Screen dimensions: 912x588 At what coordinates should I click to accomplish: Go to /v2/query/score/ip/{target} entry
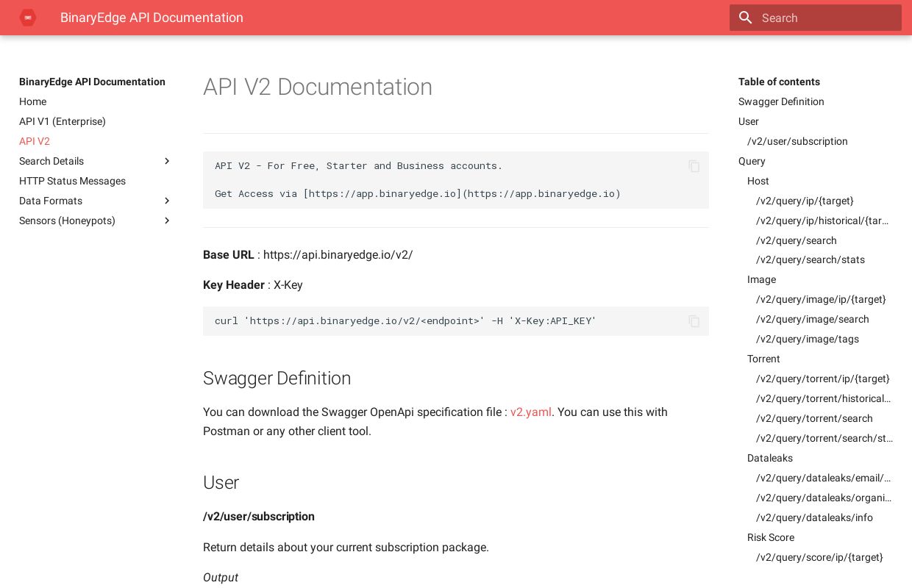[819, 557]
